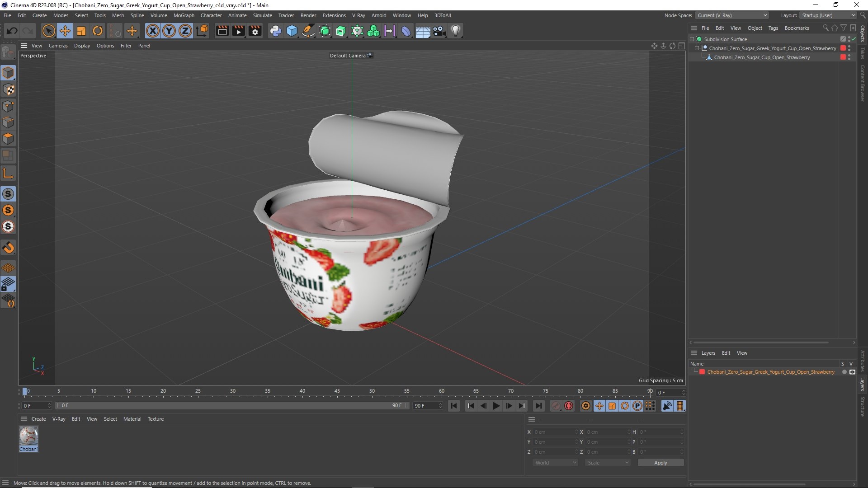Add a Camera object icon
The width and height of the screenshot is (868, 488).
point(439,31)
